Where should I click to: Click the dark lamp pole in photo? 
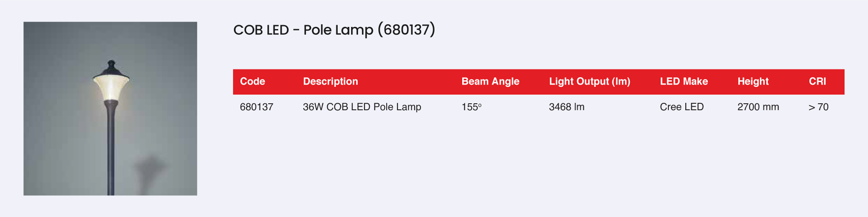point(111,156)
